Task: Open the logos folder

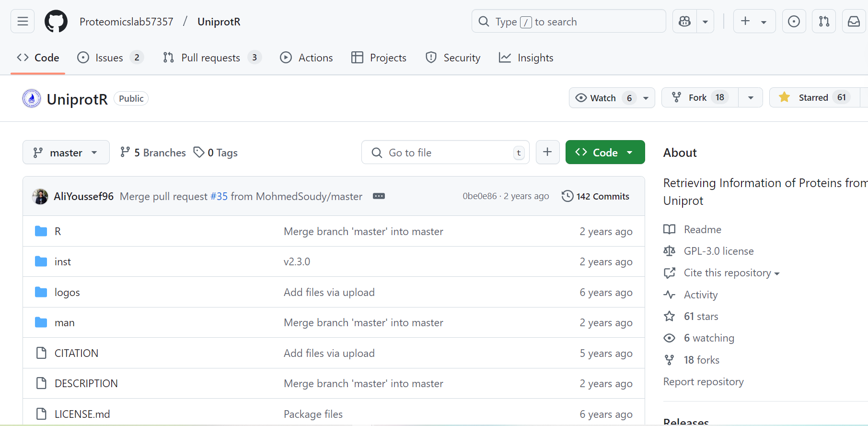Action: click(67, 293)
